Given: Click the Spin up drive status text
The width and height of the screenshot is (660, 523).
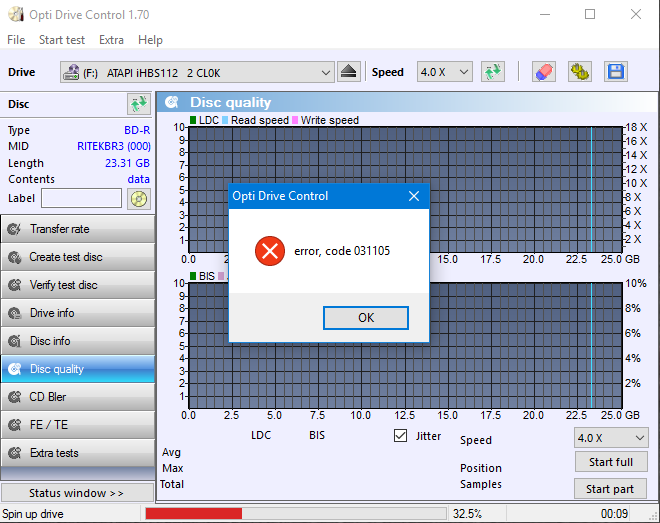Looking at the screenshot, I should [x=33, y=514].
